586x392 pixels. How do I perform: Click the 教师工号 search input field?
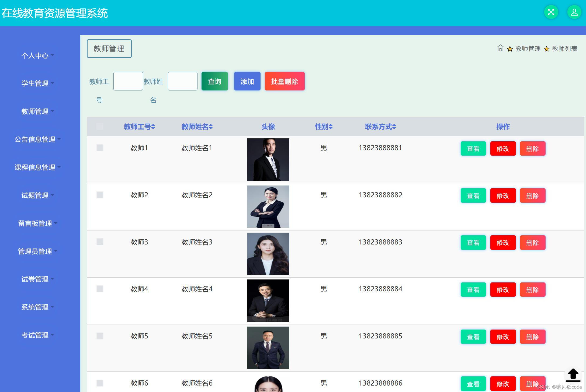[128, 81]
